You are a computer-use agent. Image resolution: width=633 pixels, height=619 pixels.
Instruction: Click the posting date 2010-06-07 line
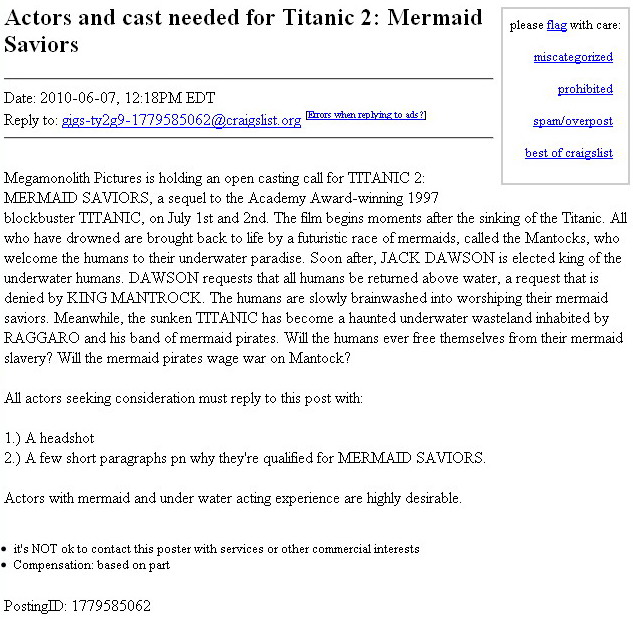point(109,98)
